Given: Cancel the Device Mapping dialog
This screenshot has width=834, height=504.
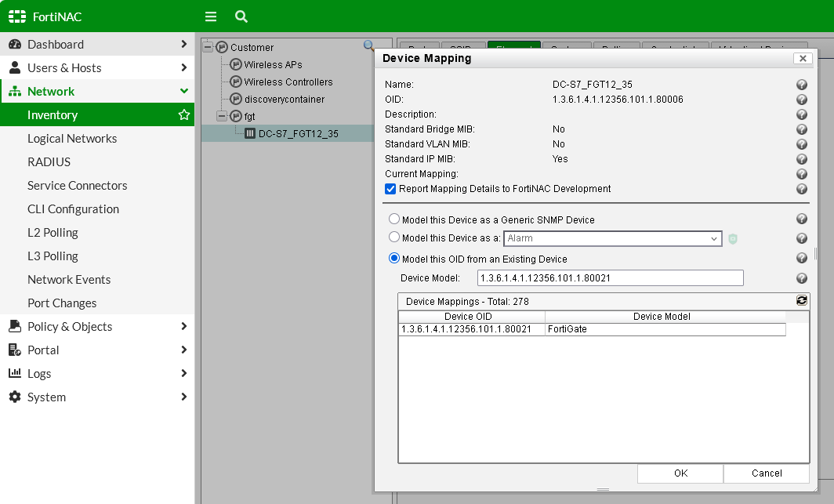Looking at the screenshot, I should (767, 473).
